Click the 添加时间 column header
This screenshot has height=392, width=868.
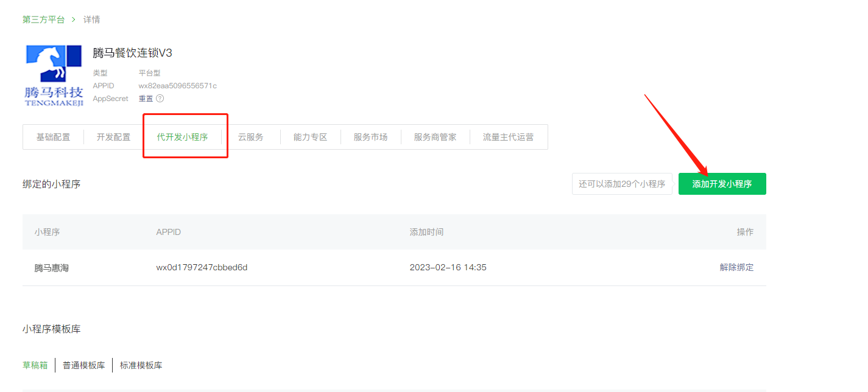[x=427, y=232]
